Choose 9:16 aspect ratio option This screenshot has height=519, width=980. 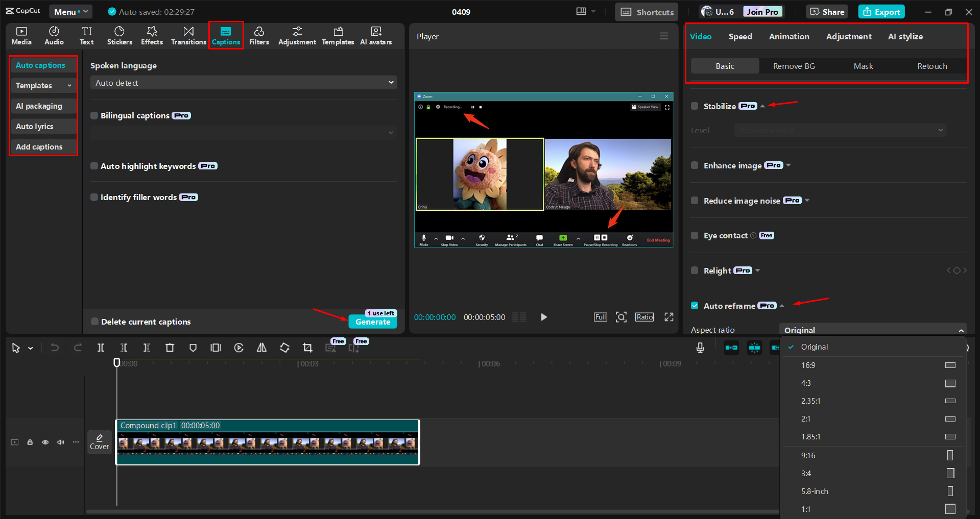(x=808, y=455)
